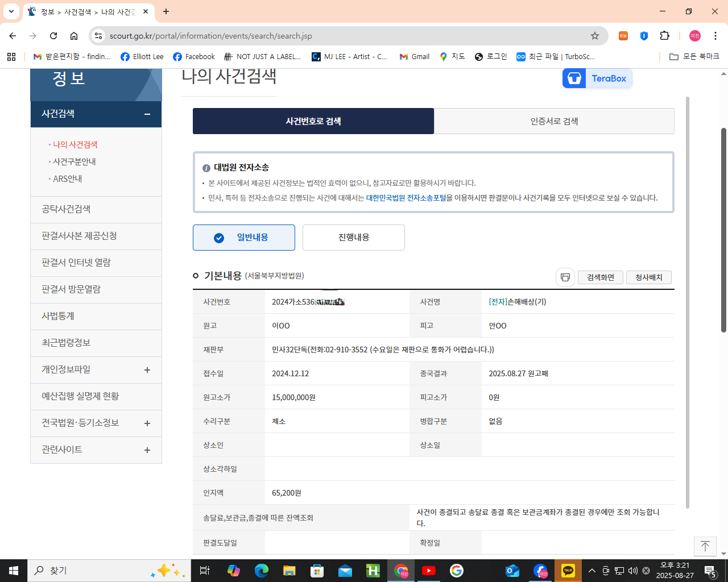The height and width of the screenshot is (582, 728).
Task: Open the Chrome extensions puzzle menu
Action: tap(664, 35)
